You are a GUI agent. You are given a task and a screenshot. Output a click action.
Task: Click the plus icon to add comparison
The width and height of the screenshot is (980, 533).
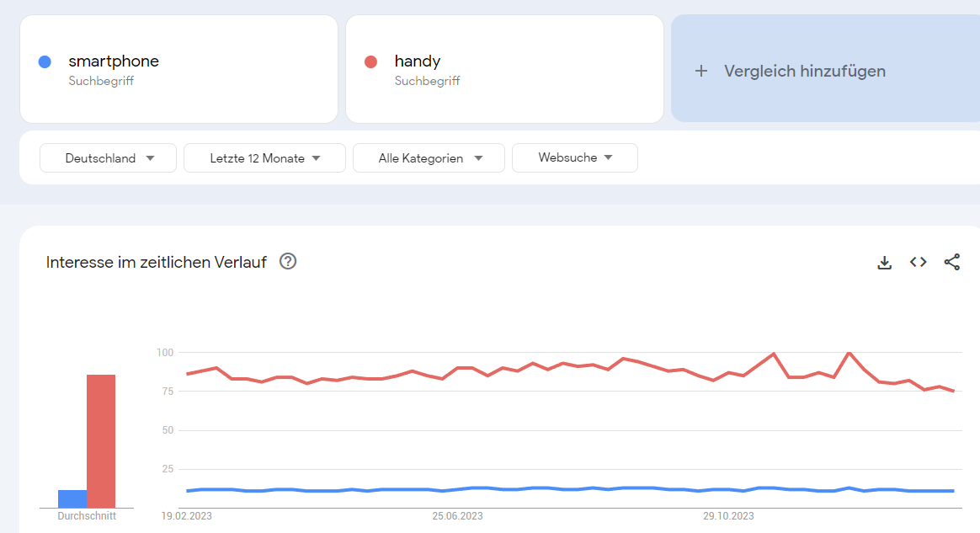(x=701, y=72)
